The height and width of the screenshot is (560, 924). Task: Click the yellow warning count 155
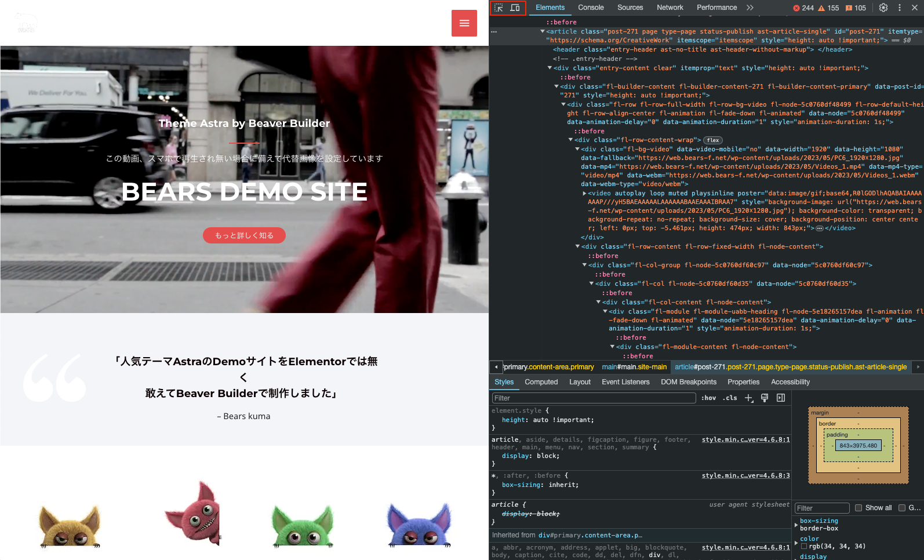(828, 8)
